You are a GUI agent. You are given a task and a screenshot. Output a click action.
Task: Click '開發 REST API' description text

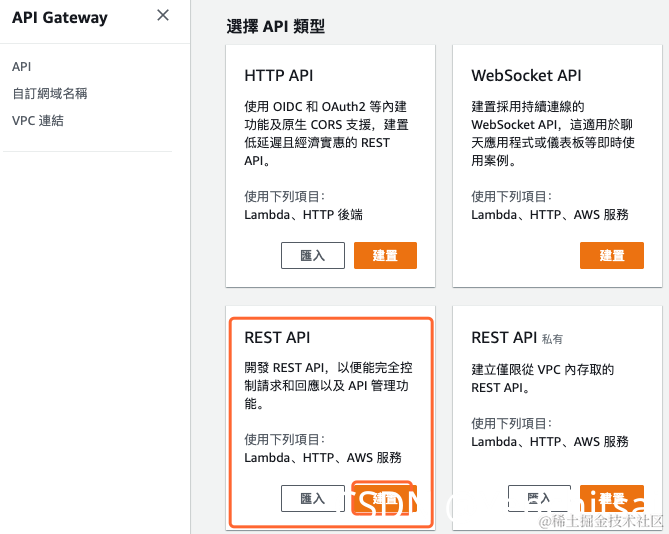pyautogui.click(x=328, y=386)
